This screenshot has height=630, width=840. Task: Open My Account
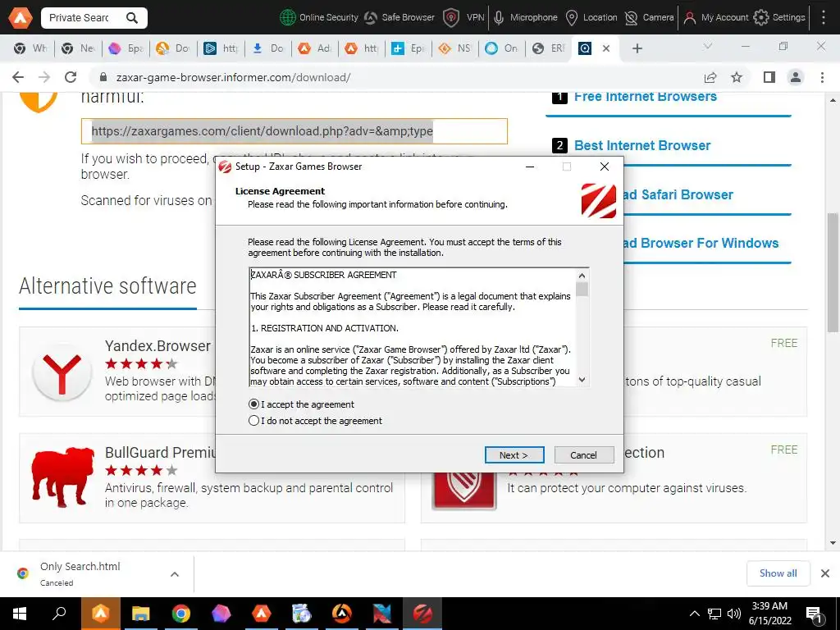tap(715, 18)
